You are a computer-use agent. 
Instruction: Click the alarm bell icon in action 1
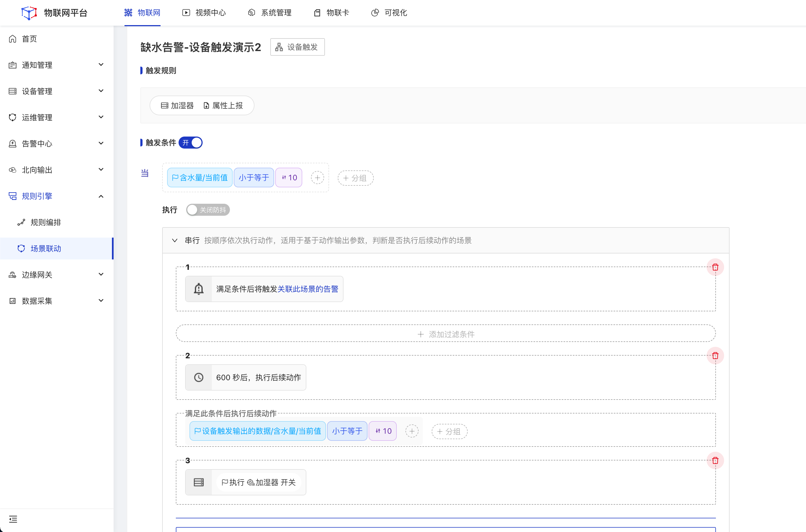[x=198, y=289]
